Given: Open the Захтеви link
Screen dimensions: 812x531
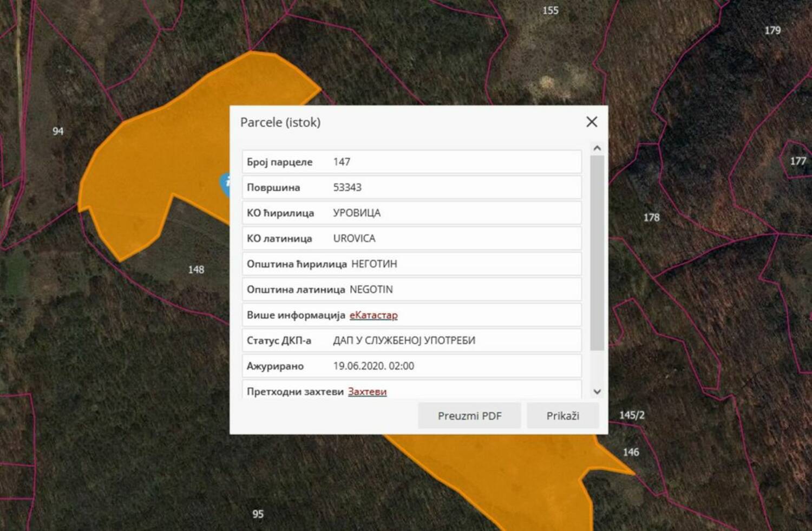Looking at the screenshot, I should (367, 391).
